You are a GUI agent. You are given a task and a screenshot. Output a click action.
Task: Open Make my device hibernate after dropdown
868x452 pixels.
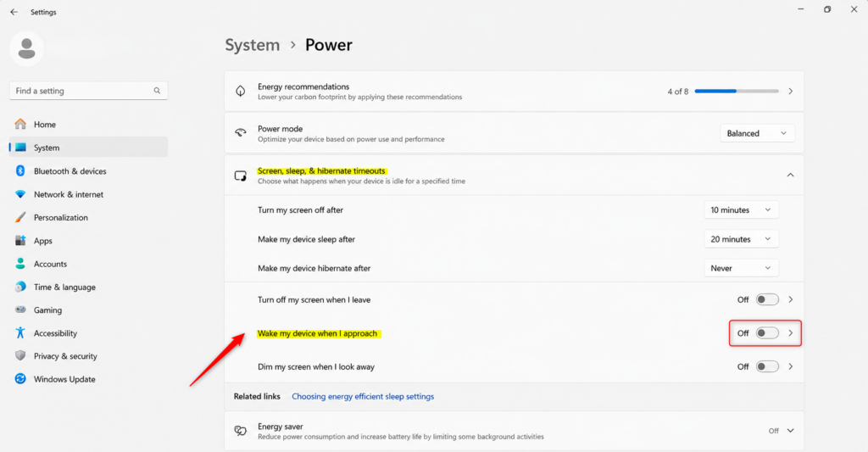(x=741, y=268)
